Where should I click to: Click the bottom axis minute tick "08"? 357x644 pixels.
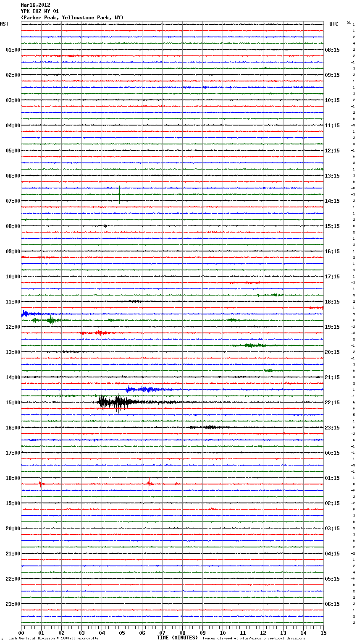pos(182,633)
